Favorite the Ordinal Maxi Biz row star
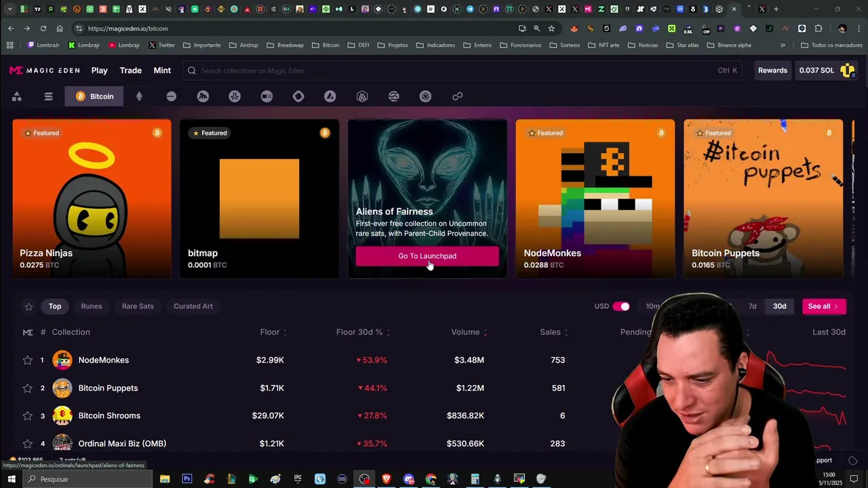This screenshot has width=868, height=488. (x=28, y=444)
